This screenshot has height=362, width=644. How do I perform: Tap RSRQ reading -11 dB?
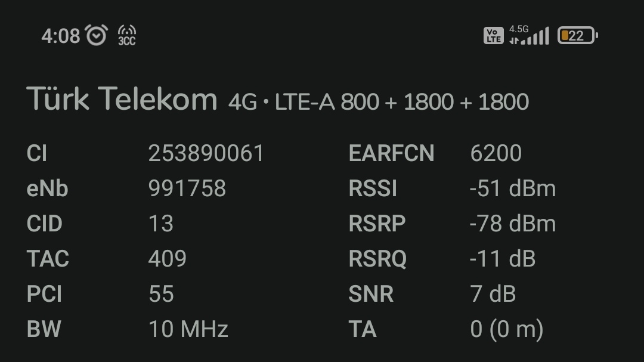[503, 259]
